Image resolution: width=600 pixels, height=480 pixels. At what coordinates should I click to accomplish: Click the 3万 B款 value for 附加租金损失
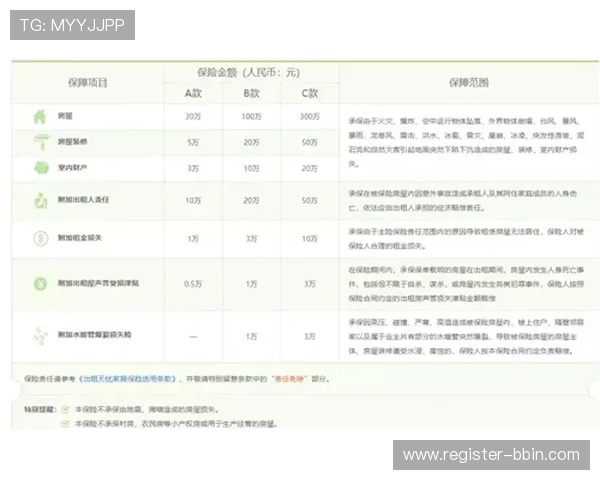[x=251, y=239]
